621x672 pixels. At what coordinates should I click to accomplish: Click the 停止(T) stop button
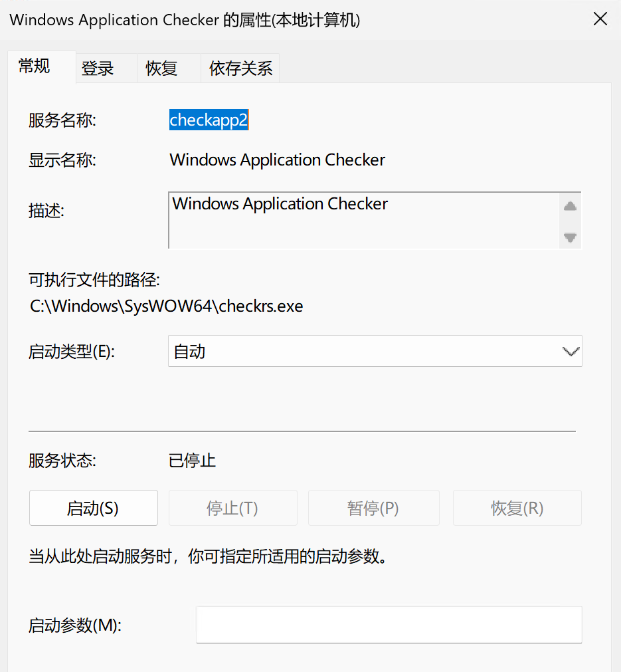coord(232,508)
